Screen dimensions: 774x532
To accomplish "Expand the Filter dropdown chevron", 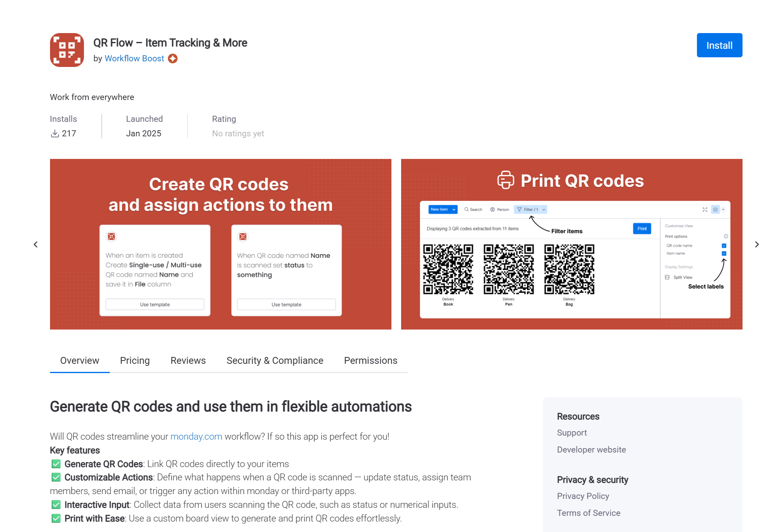I will (544, 210).
